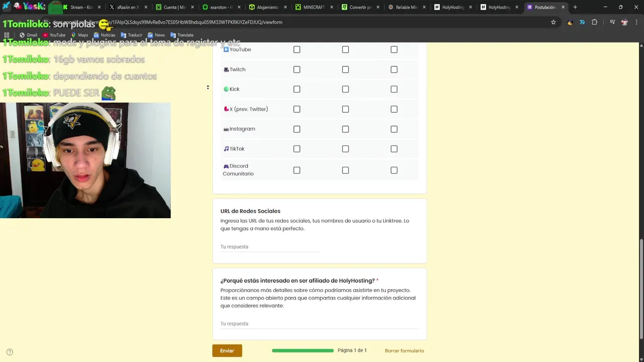Switch to the MINECRAFT tab
This screenshot has height=362, width=644.
(x=312, y=7)
